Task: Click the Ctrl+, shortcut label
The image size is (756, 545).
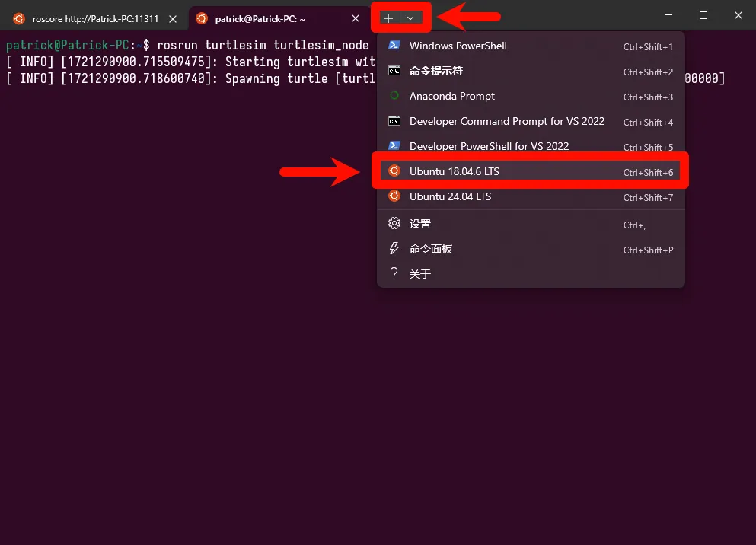Action: pyautogui.click(x=634, y=225)
